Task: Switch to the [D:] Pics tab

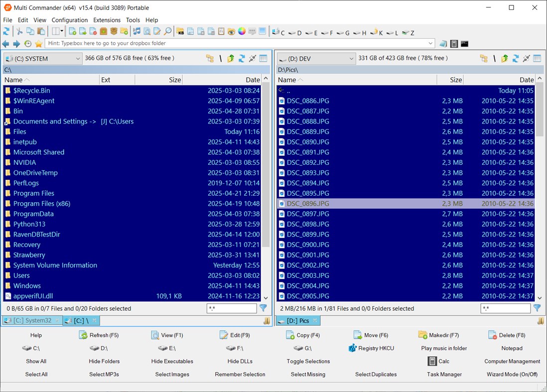Action: 297,321
